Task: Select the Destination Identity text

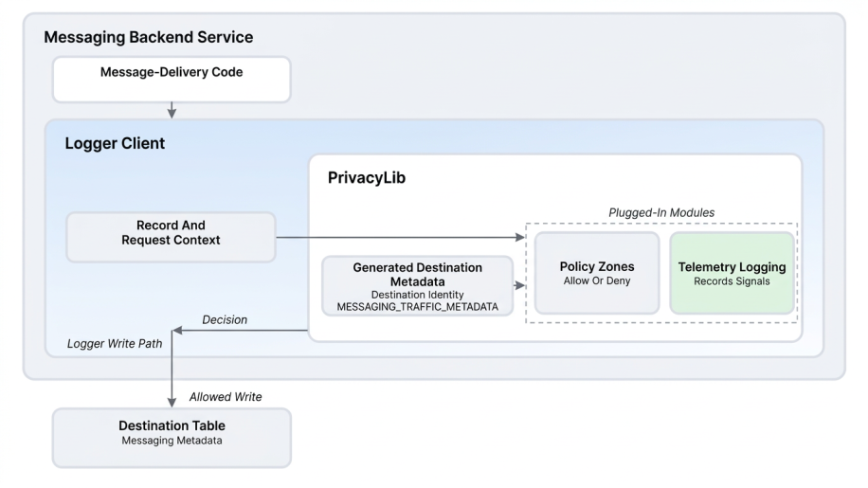Action: pos(417,295)
